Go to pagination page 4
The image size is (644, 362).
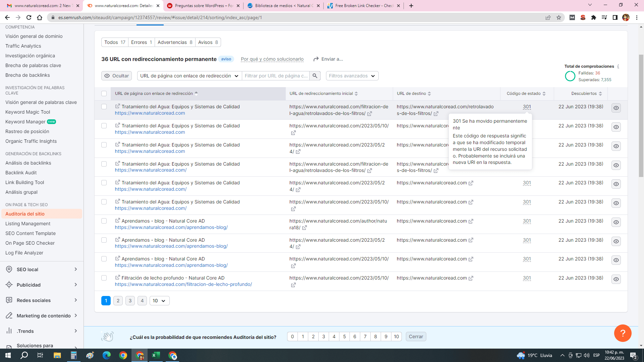tap(142, 301)
